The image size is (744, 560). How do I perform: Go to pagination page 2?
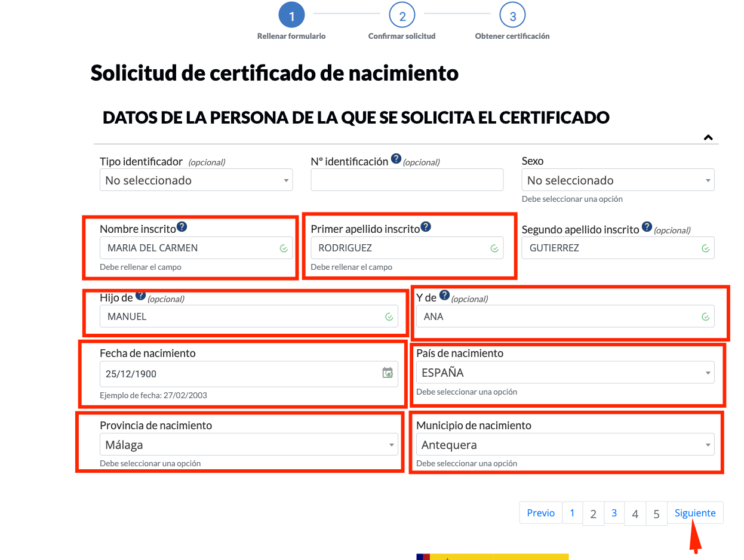(x=593, y=513)
